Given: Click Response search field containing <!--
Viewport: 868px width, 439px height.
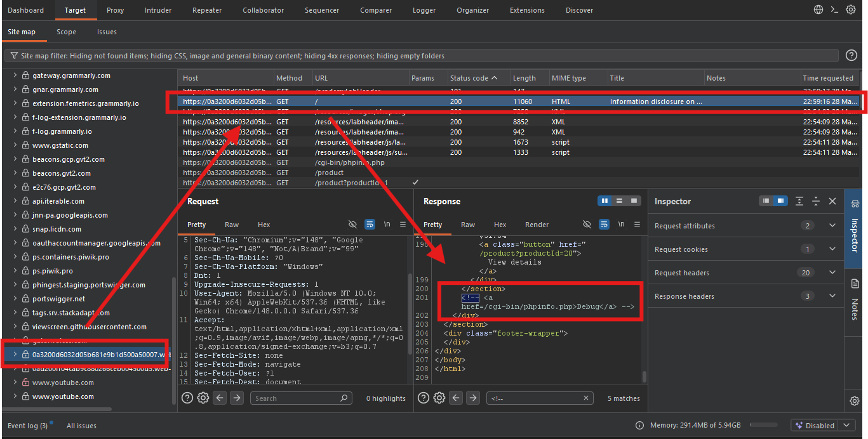Looking at the screenshot, I should [x=540, y=398].
